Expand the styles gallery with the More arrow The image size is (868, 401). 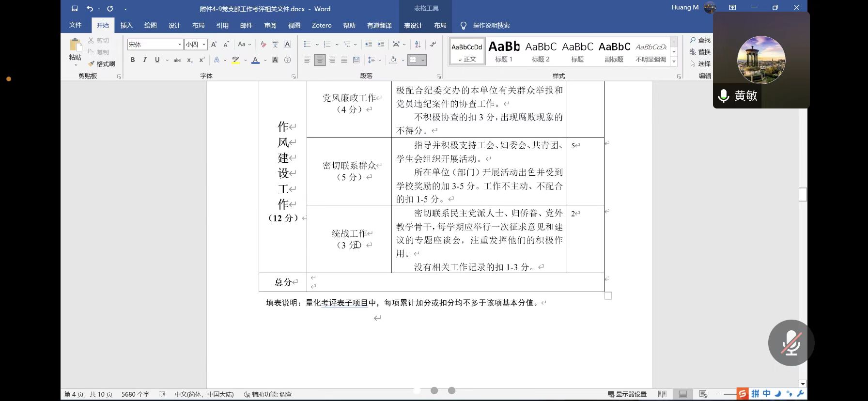[674, 62]
